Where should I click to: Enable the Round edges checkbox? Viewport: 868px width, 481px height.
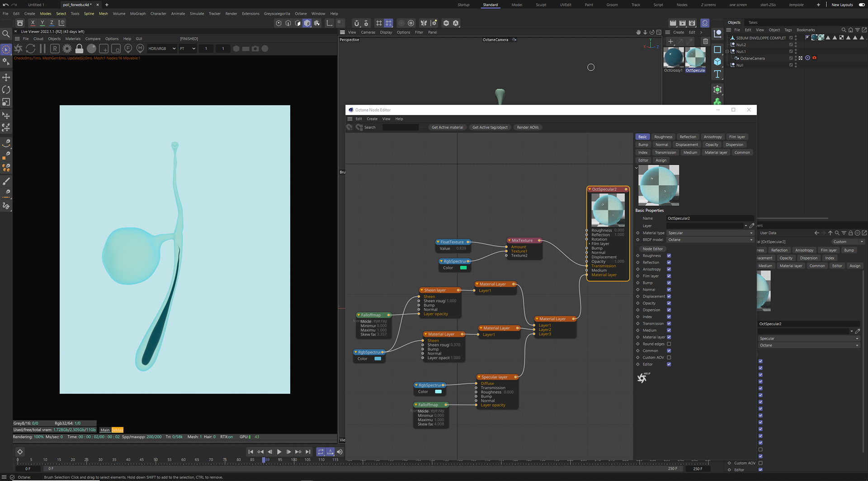point(669,344)
